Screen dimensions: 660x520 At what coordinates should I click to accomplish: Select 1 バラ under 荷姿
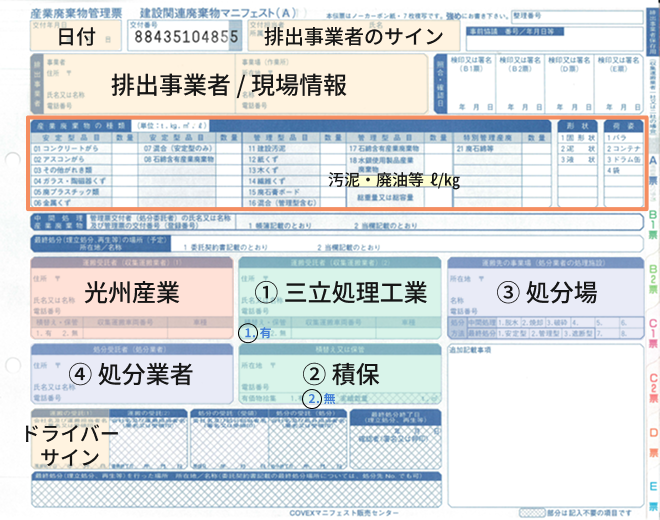tap(623, 138)
